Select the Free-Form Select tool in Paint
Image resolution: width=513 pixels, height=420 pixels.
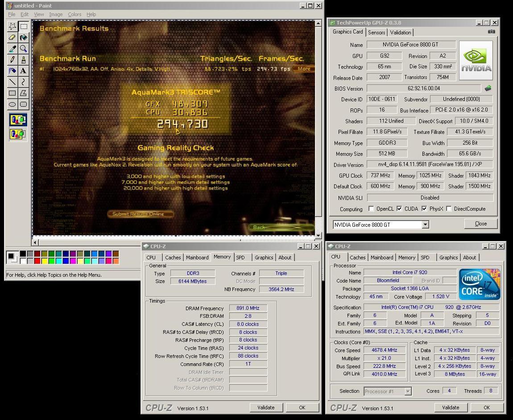pos(12,26)
